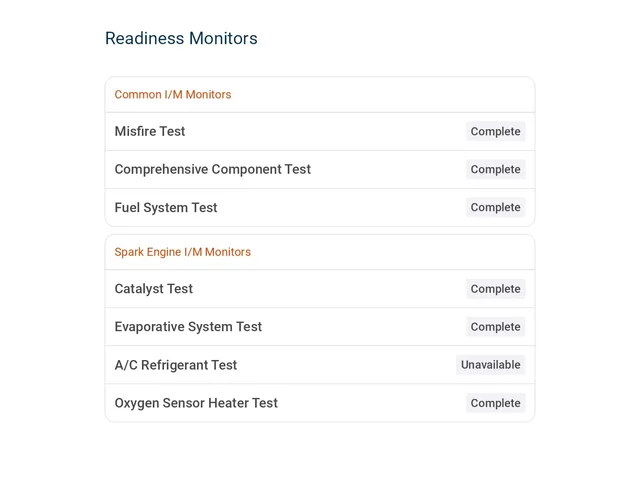Click the Readiness Monitors heading
The width and height of the screenshot is (640, 480).
pyautogui.click(x=181, y=38)
